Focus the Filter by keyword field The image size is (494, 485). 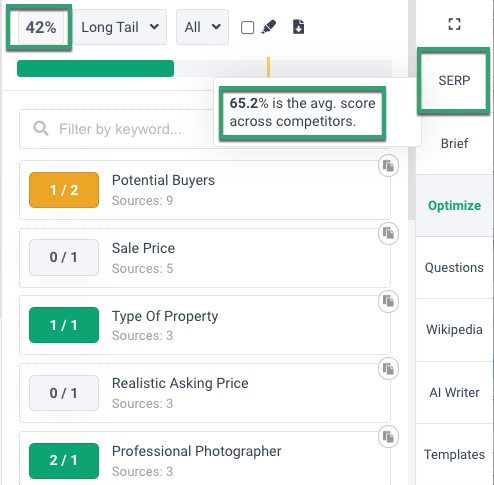pyautogui.click(x=117, y=129)
